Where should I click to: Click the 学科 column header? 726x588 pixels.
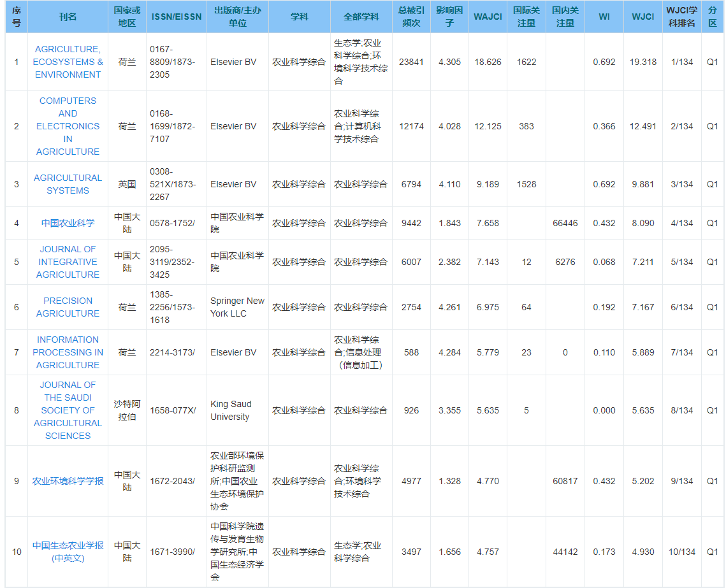tap(300, 17)
